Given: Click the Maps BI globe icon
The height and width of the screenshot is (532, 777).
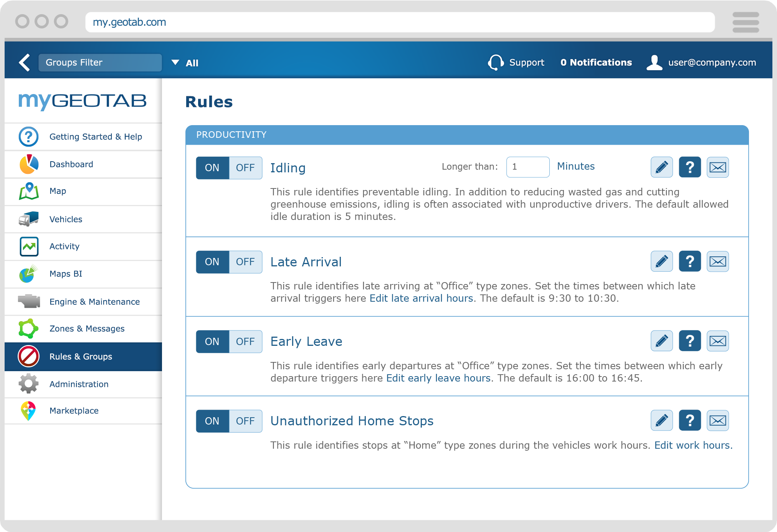Looking at the screenshot, I should point(29,274).
